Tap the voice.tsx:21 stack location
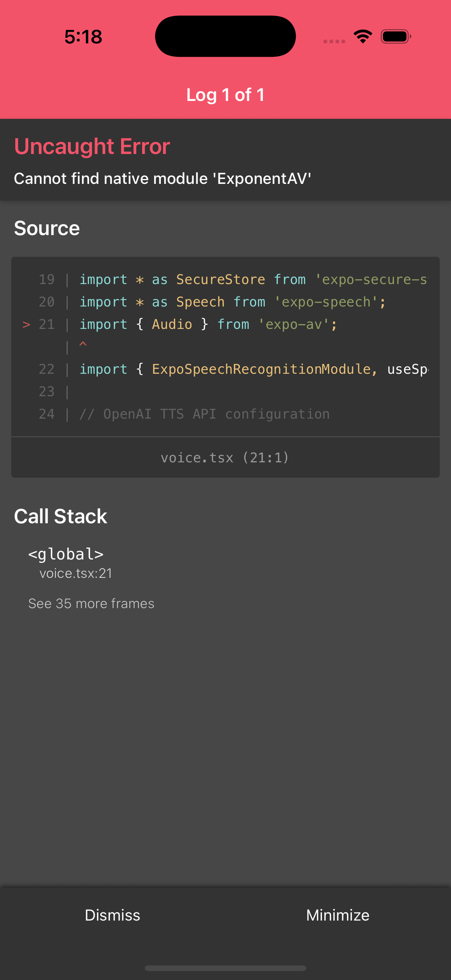The width and height of the screenshot is (451, 980). (x=76, y=573)
